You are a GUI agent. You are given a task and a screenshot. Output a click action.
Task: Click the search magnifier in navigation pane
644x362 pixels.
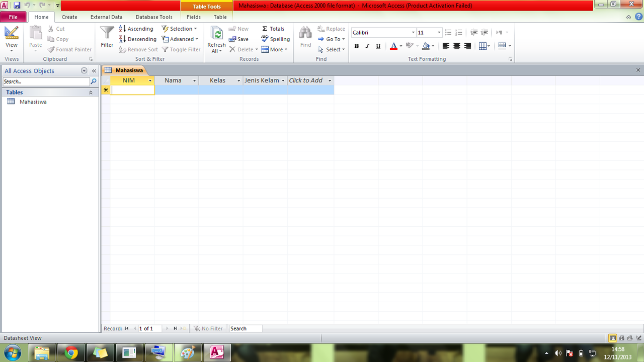[94, 81]
